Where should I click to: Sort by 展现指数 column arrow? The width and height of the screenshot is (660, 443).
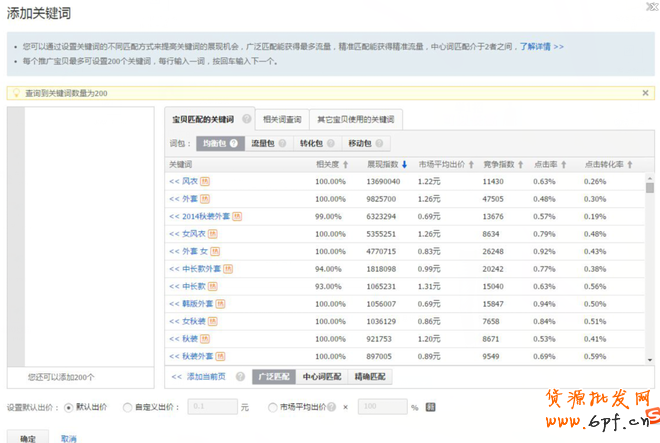404,164
